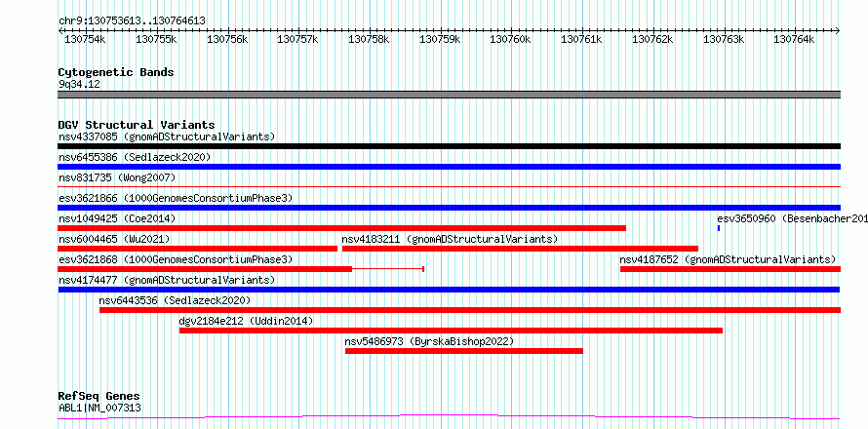Click the dgv2184e212 (Uddin2014) label
The image size is (868, 429).
[247, 321]
